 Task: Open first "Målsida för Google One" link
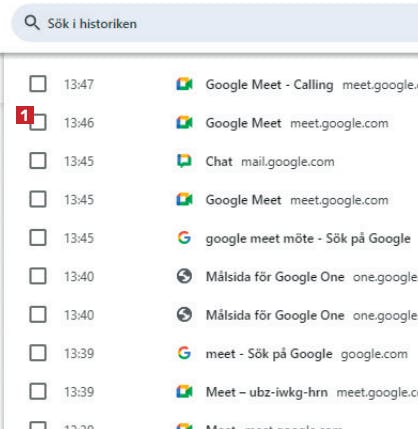click(275, 277)
